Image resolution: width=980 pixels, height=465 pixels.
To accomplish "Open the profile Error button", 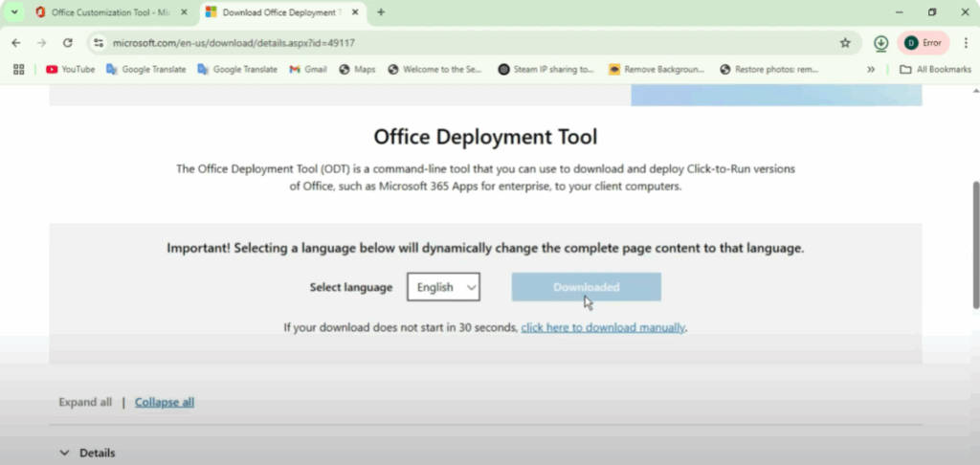I will [x=924, y=43].
